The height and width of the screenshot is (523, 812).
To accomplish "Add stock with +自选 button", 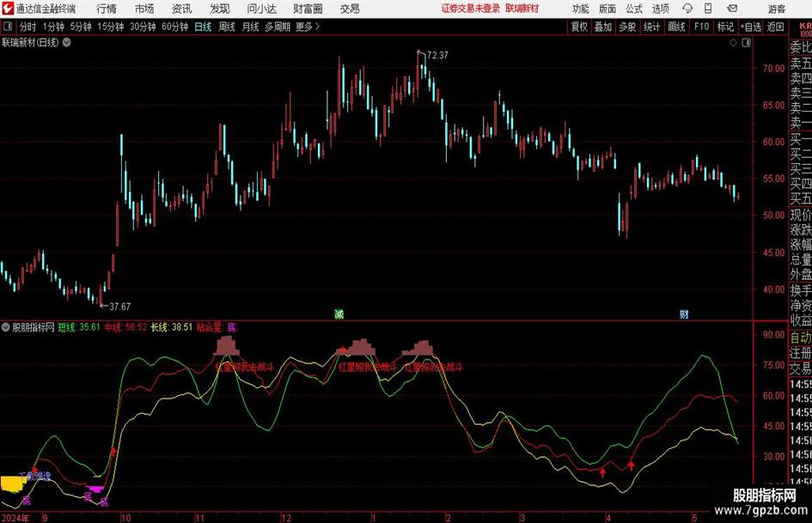I will [x=750, y=27].
